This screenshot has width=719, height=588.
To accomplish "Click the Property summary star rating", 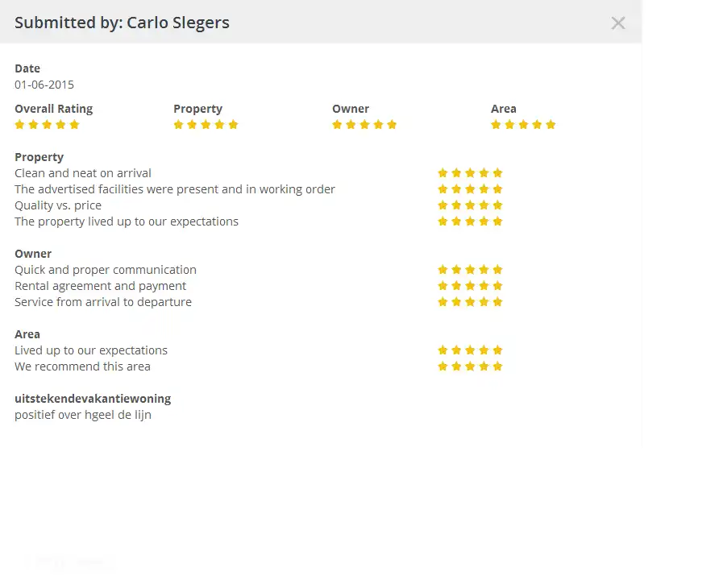I will (x=206, y=125).
